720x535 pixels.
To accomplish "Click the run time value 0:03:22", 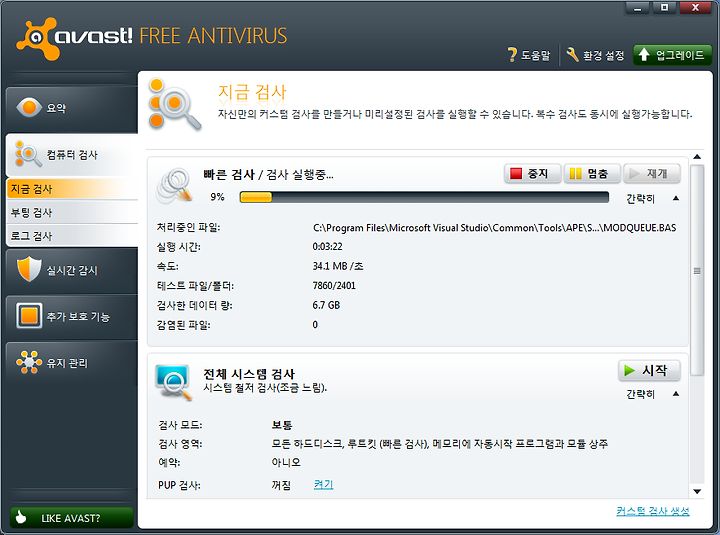I will 327,247.
